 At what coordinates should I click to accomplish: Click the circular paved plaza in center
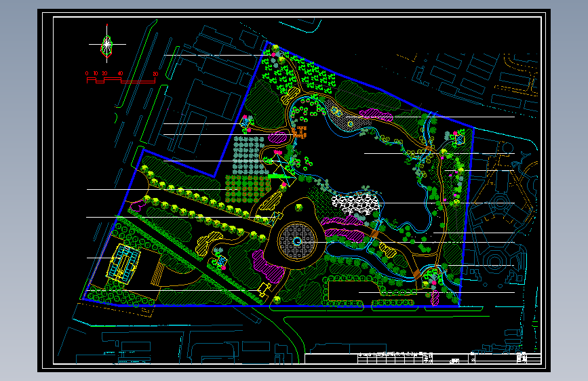(297, 241)
